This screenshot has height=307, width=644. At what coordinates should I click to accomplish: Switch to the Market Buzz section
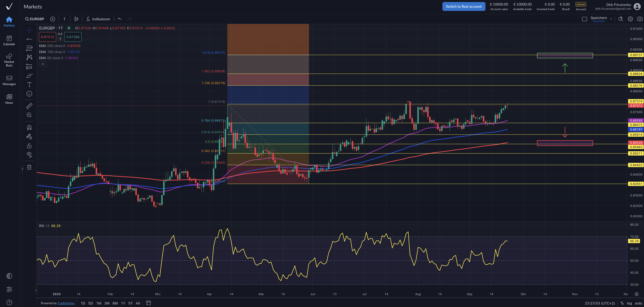pos(9,59)
